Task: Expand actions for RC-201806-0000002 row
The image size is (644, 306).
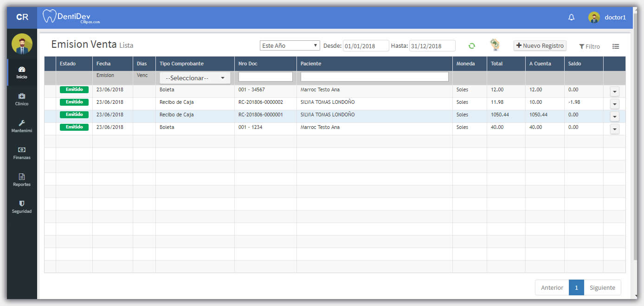Action: pos(614,104)
